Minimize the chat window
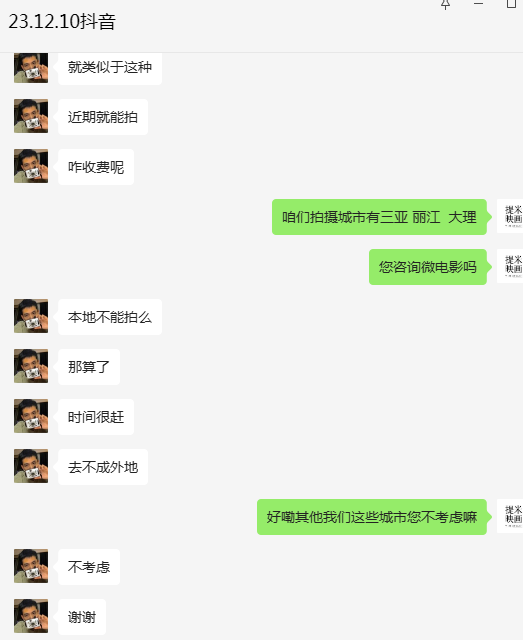This screenshot has height=640, width=523. coord(478,3)
